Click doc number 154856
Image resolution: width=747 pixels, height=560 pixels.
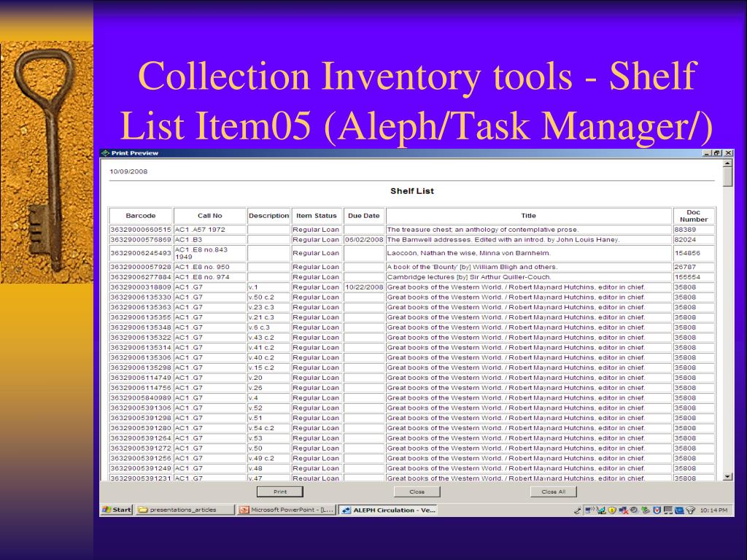[687, 253]
